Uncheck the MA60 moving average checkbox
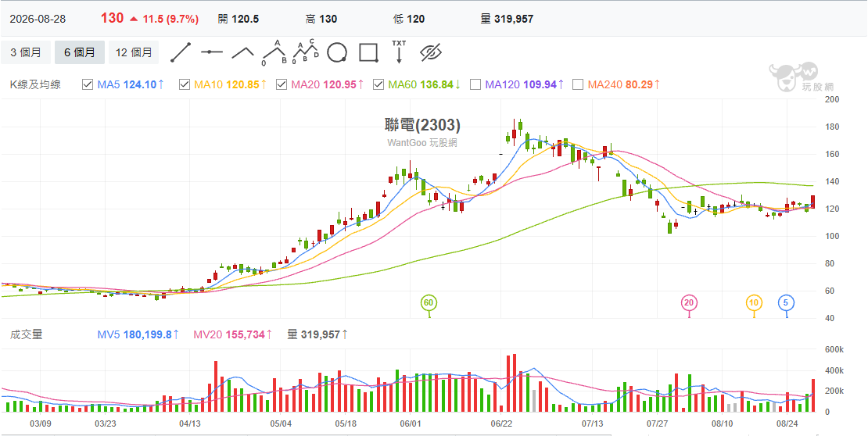Screen dimensions: 868x436 tap(378, 84)
